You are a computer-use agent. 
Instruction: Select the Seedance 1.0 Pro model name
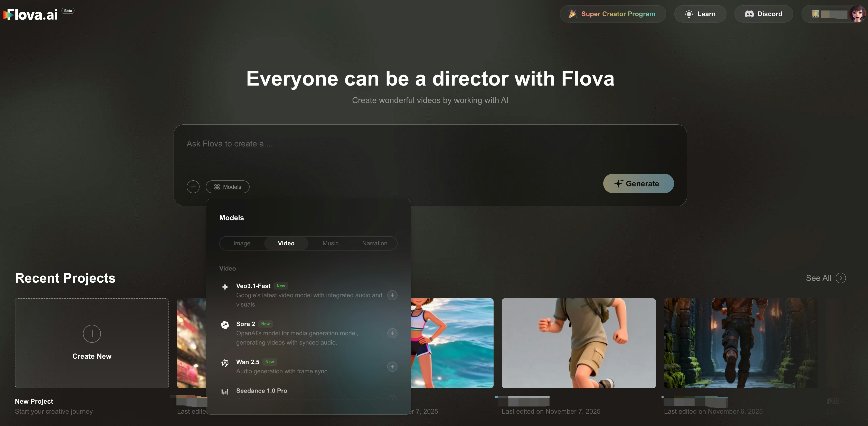(261, 391)
